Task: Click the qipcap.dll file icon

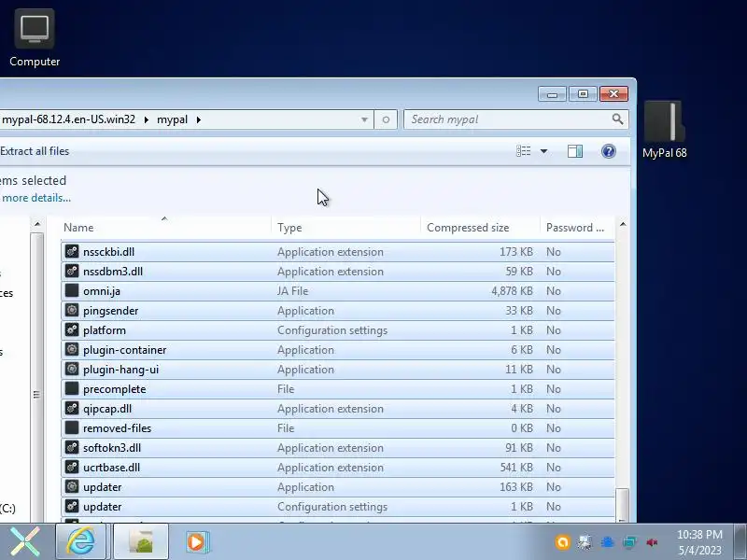Action: (x=72, y=408)
